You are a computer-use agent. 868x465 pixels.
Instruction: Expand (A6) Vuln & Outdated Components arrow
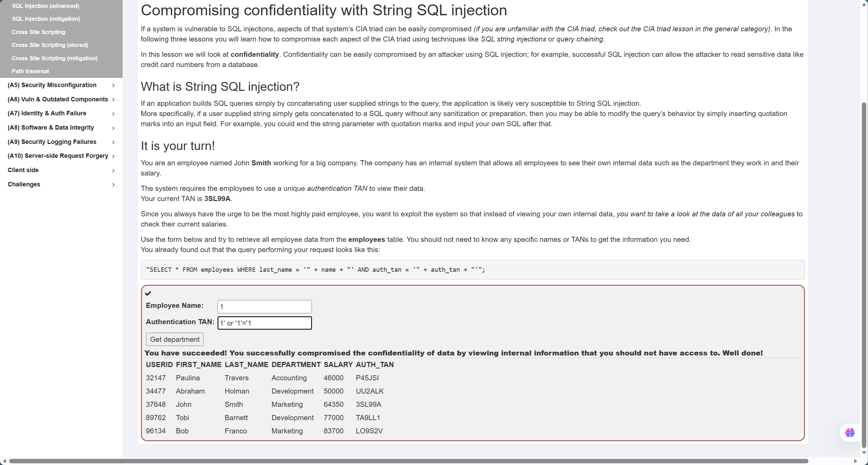(113, 100)
